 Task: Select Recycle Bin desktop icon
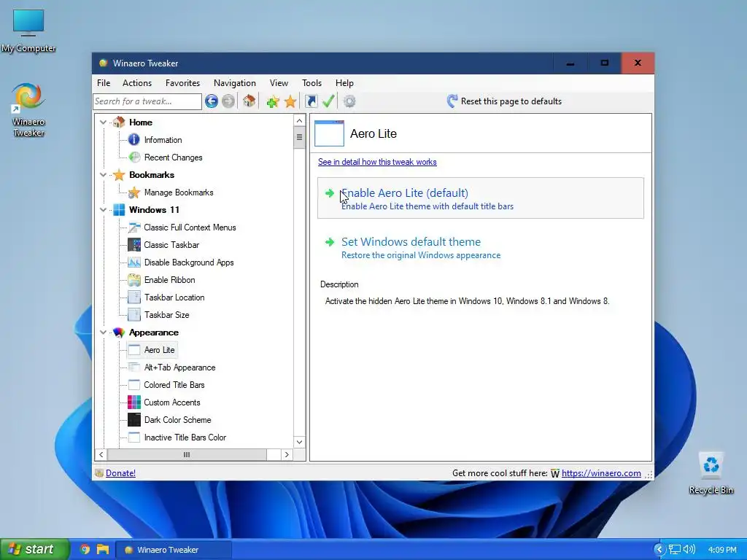pos(711,472)
